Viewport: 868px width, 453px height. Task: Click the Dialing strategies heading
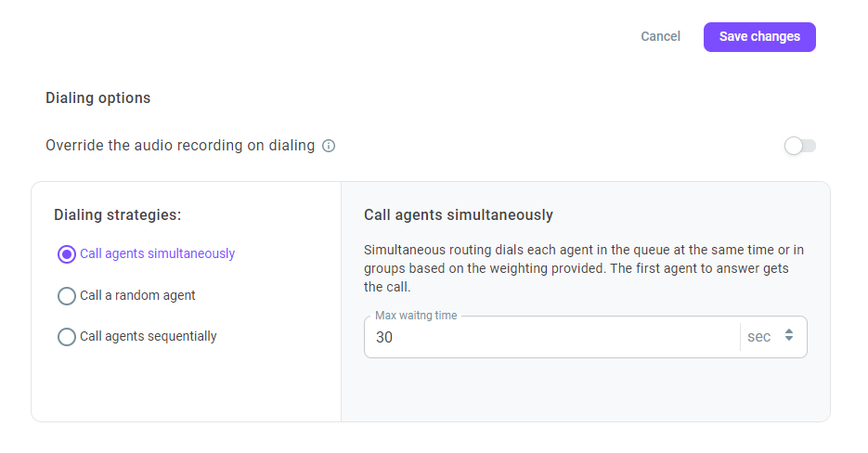pyautogui.click(x=117, y=214)
